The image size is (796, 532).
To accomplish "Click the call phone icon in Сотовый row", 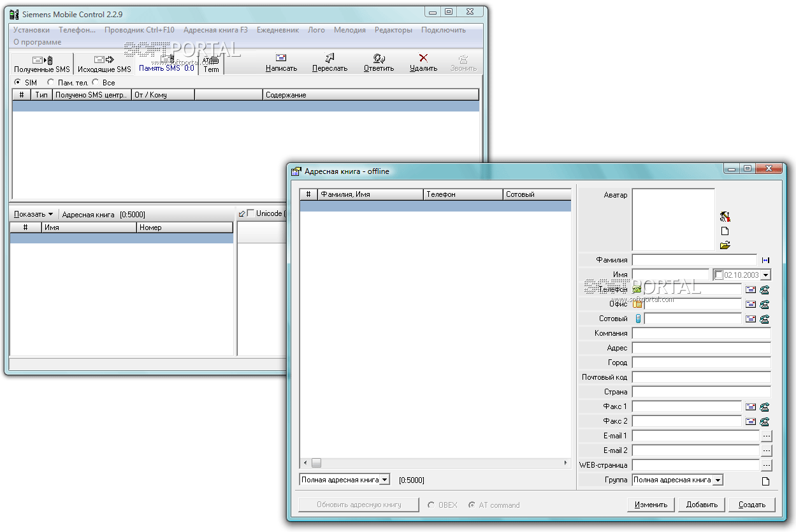I will 765,319.
